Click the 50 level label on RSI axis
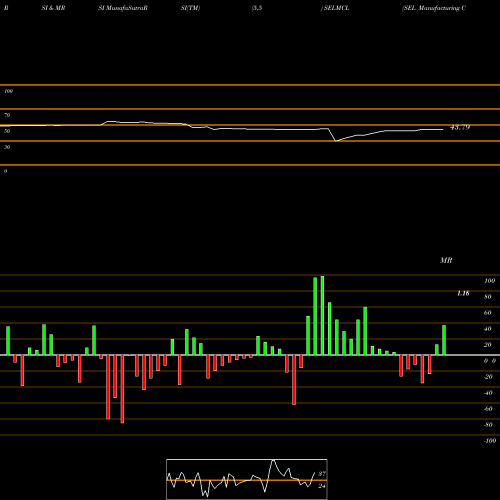 [7, 131]
